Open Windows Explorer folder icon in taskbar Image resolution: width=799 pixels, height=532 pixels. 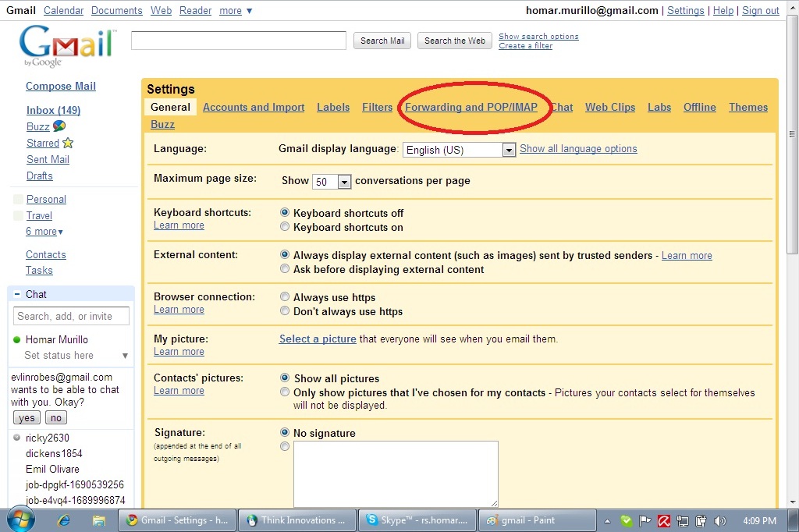click(99, 520)
